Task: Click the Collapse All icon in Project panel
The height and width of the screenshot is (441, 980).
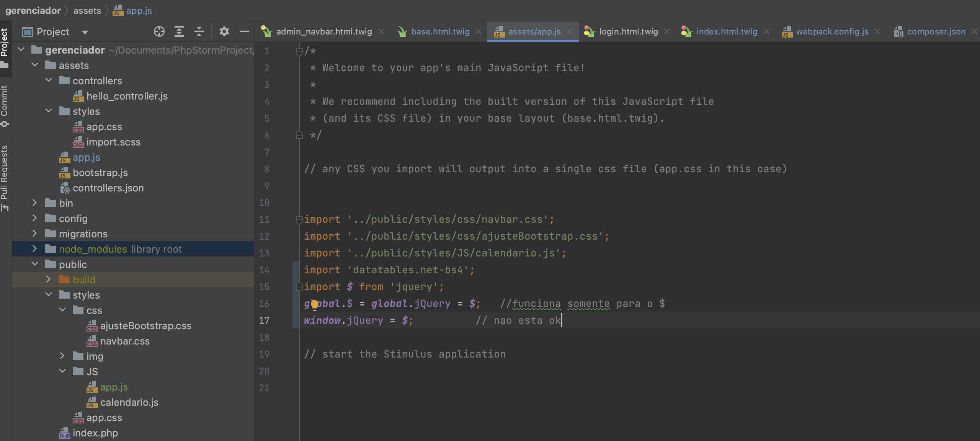Action: click(x=199, y=31)
